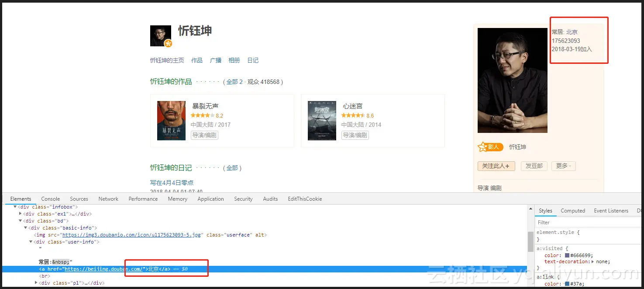
Task: Open the 心迷宫 title link
Action: pos(353,106)
